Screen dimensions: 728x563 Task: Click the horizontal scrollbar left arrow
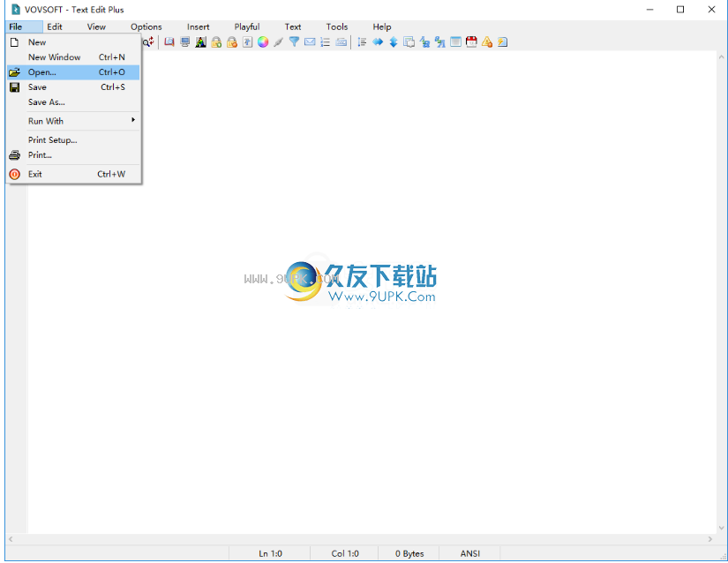pos(11,539)
